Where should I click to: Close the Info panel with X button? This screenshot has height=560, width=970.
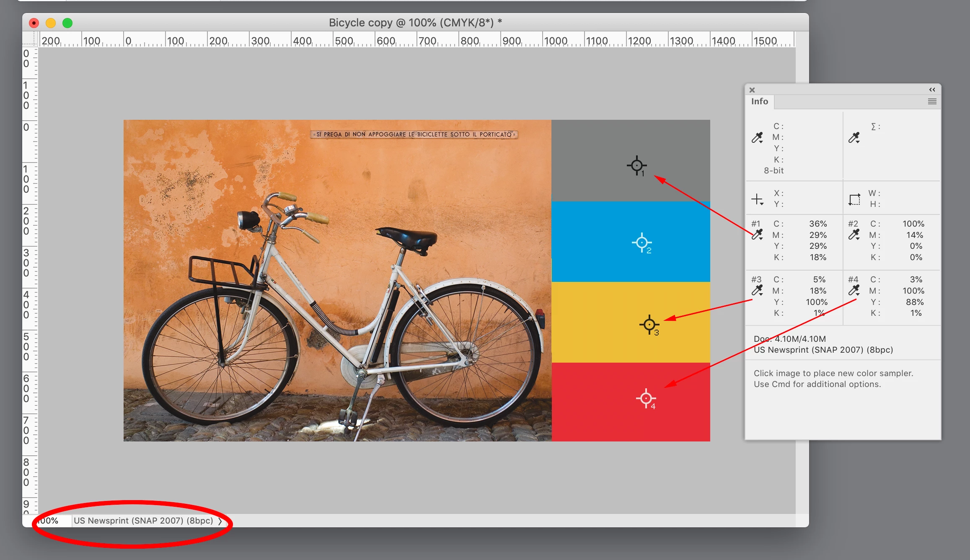coord(752,90)
